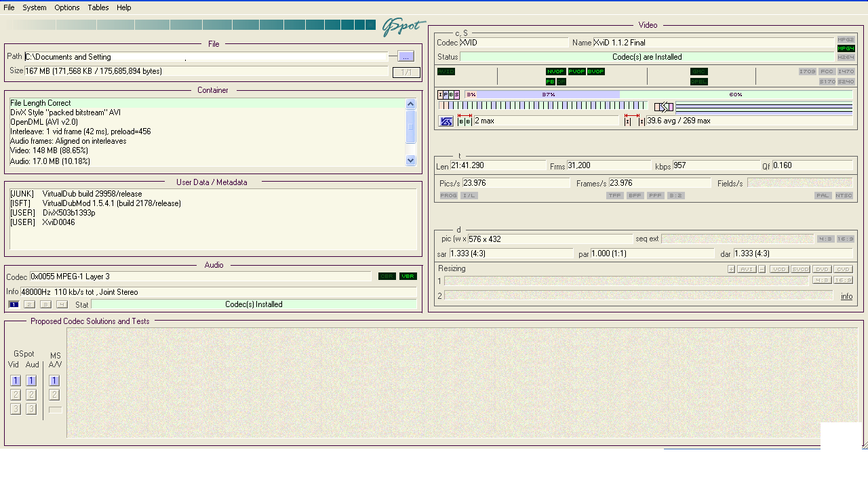Select audio stream 3 button

(x=45, y=304)
